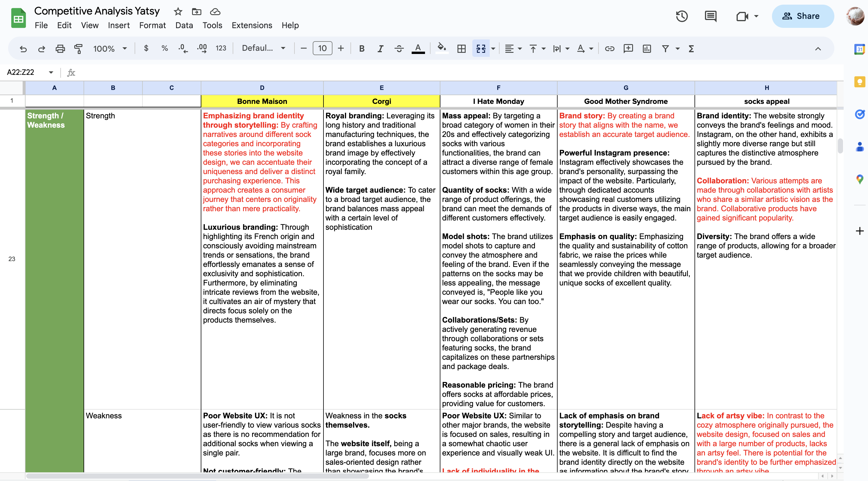Increase font size with plus button

(341, 48)
